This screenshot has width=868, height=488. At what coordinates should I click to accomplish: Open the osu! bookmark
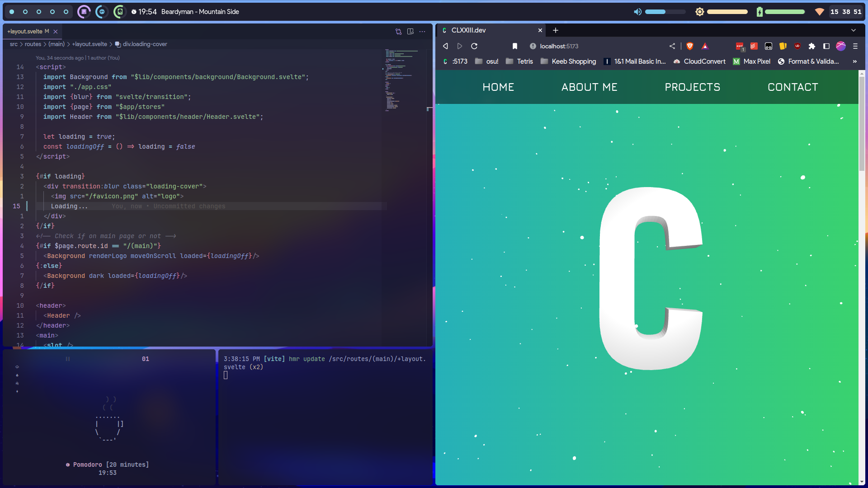point(491,61)
